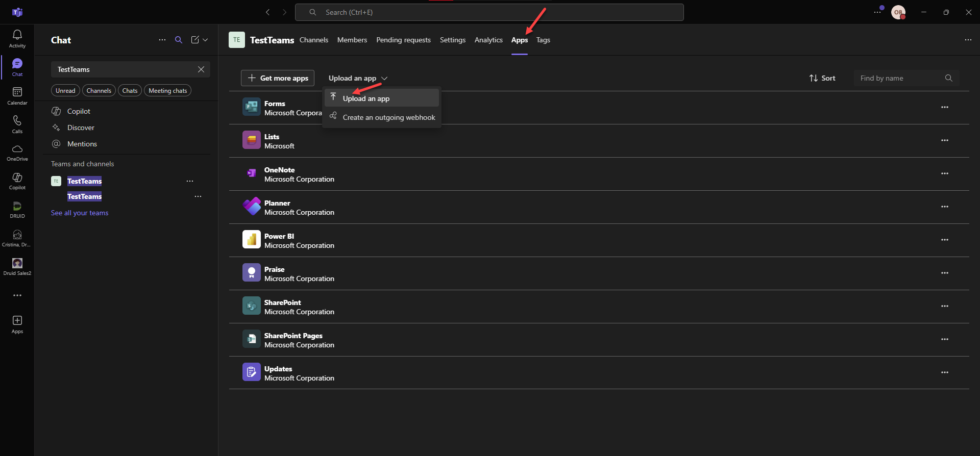Open Calendar in the left rail

(17, 95)
